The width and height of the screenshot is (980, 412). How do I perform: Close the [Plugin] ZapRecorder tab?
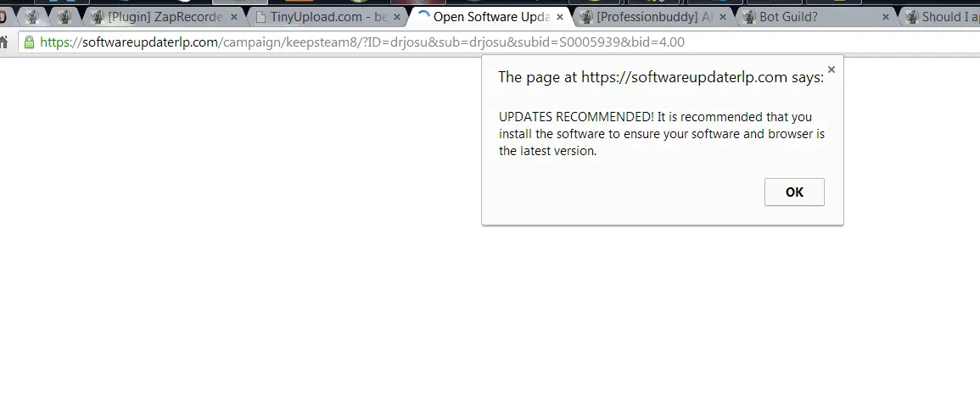point(233,17)
